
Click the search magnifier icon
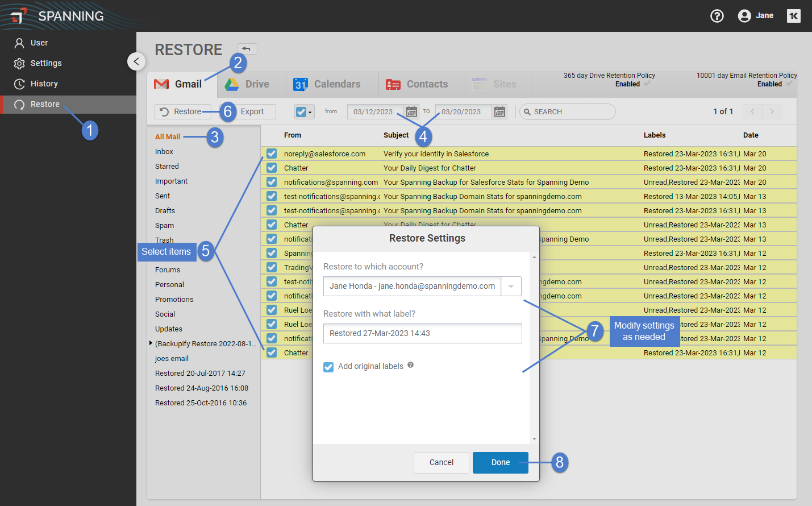point(527,112)
